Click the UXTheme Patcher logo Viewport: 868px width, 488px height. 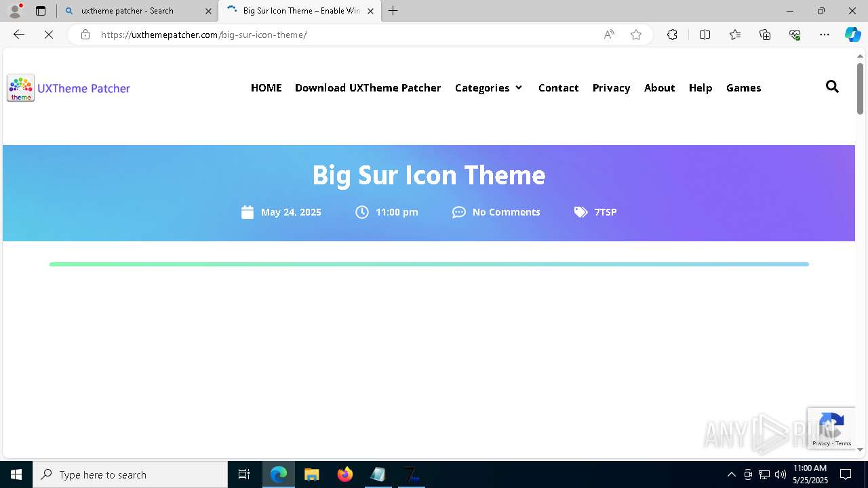tap(68, 88)
